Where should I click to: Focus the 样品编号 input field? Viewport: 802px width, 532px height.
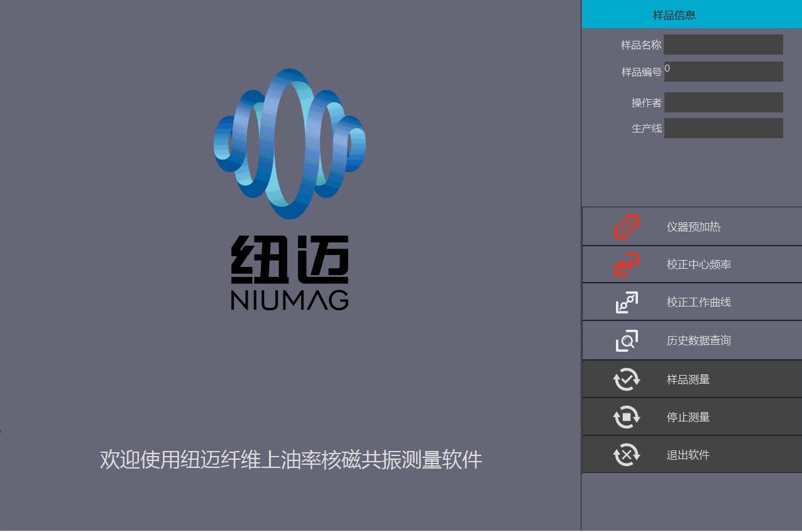723,72
